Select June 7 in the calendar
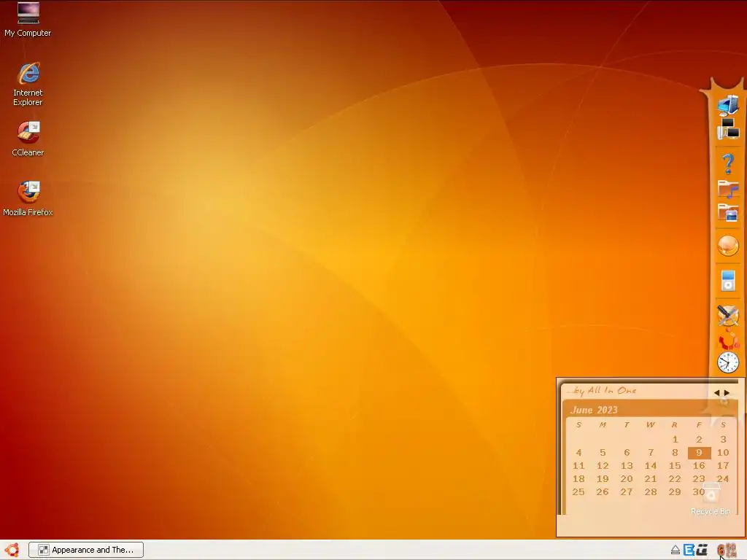Image resolution: width=747 pixels, height=560 pixels. coord(651,453)
